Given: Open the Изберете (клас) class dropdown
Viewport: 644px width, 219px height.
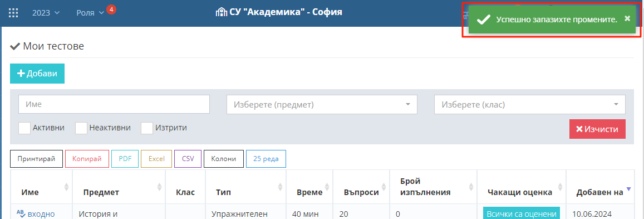Looking at the screenshot, I should click(x=530, y=104).
